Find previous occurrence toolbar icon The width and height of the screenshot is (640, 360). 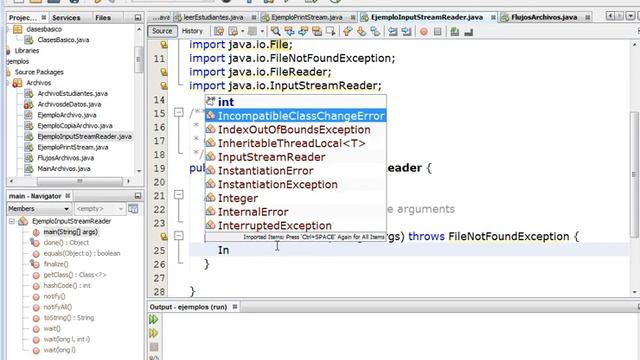tap(289, 31)
